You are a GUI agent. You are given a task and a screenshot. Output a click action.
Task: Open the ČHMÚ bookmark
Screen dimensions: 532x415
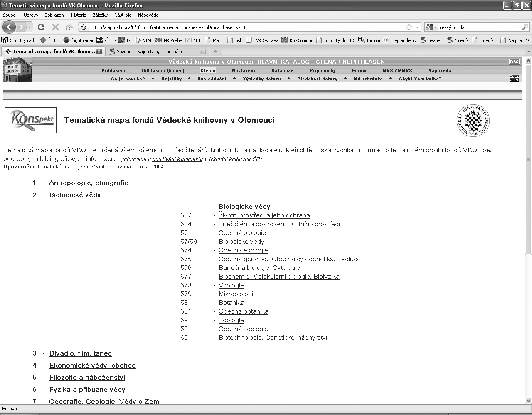pos(50,40)
